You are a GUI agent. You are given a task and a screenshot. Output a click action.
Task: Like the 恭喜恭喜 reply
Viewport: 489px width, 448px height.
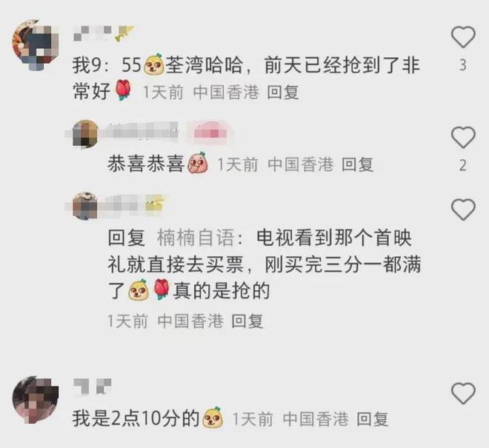pos(463,137)
